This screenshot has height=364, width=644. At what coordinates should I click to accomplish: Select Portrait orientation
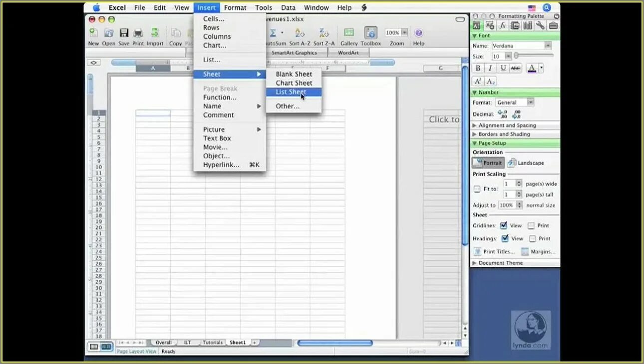(488, 163)
